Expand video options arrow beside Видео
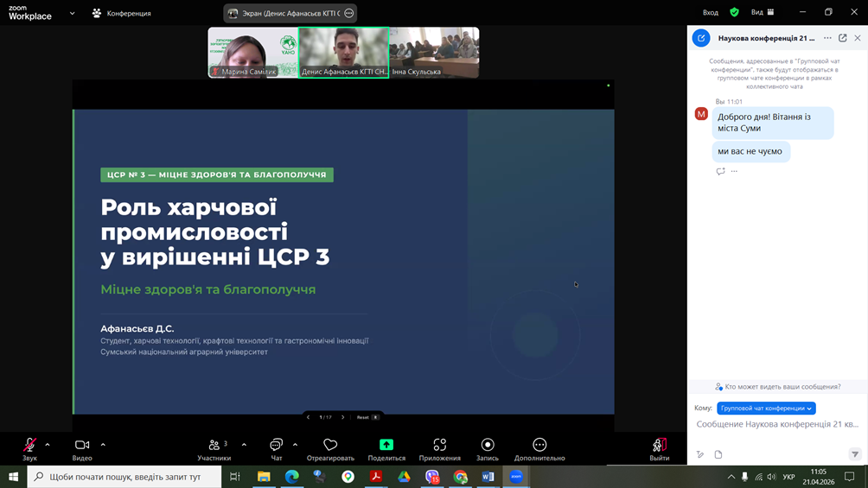Screen dimensions: 868x488 click(x=103, y=445)
